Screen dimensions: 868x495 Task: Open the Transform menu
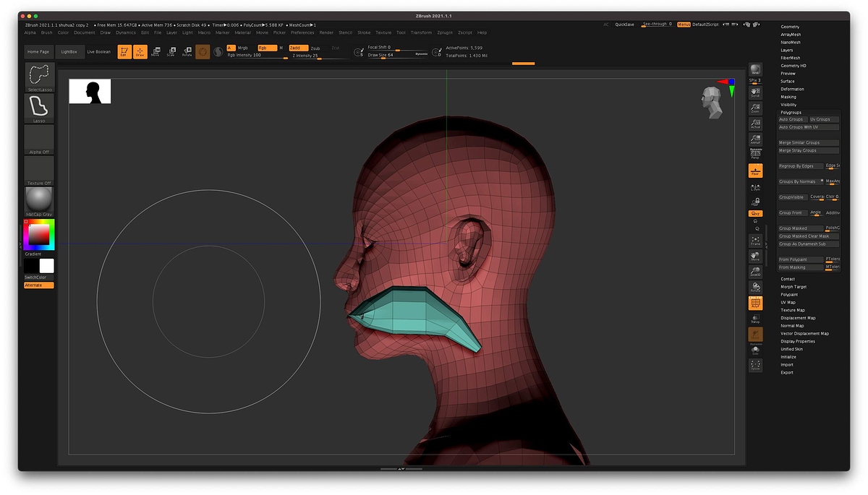pos(421,33)
